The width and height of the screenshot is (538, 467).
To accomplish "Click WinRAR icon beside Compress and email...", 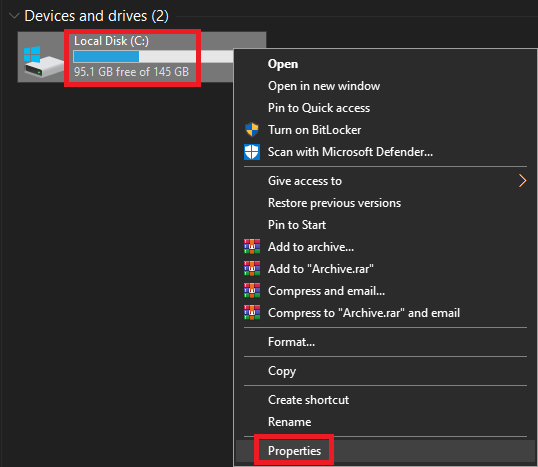I will coord(252,291).
